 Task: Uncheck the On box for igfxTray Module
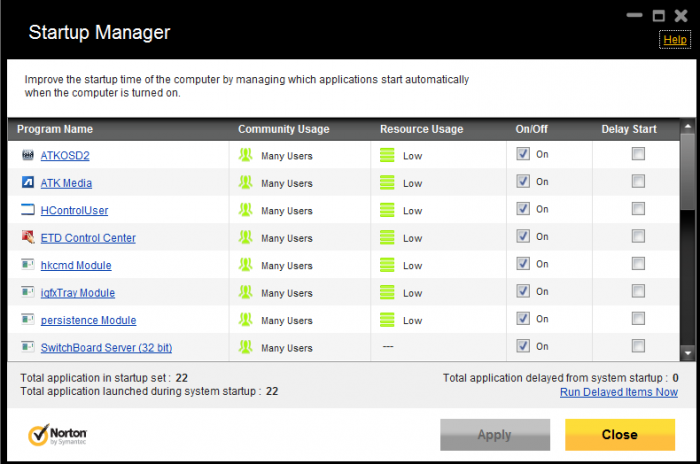pos(523,291)
